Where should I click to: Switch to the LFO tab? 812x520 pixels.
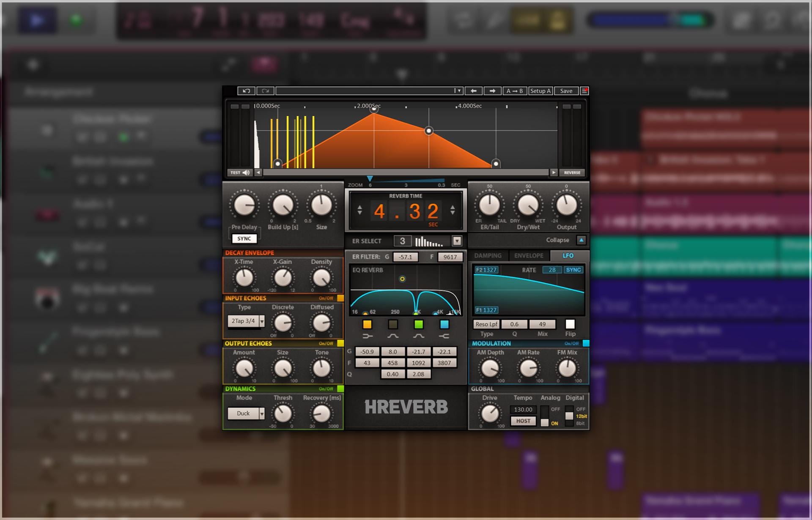[568, 256]
